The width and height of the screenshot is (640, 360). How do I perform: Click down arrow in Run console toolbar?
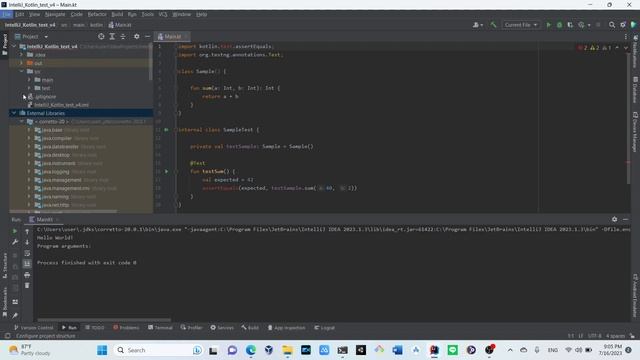27,242
